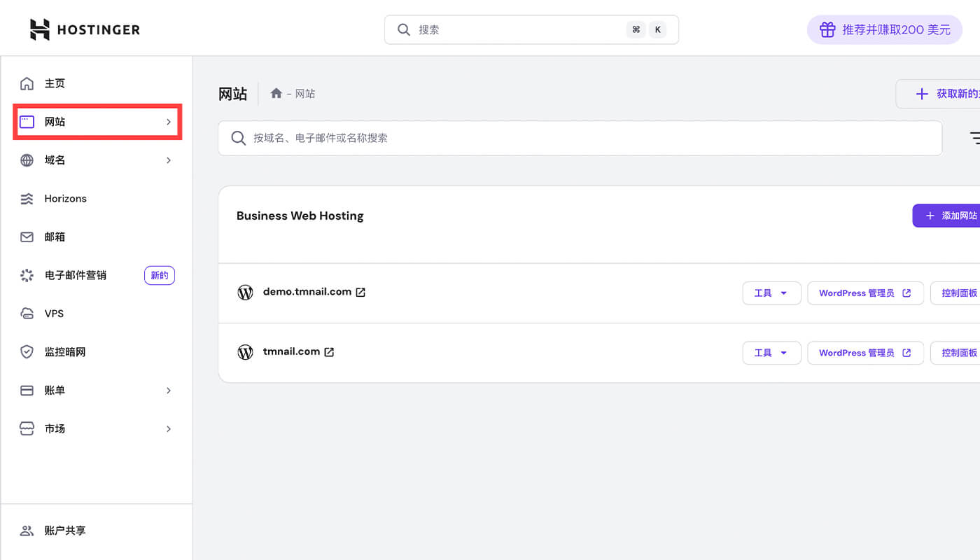
Task: Click the store icon beside 市场
Action: click(27, 428)
